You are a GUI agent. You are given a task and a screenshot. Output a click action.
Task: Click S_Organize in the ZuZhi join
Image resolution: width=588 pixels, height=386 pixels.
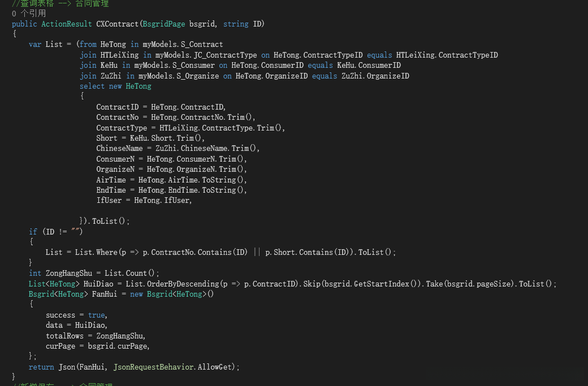(x=197, y=76)
